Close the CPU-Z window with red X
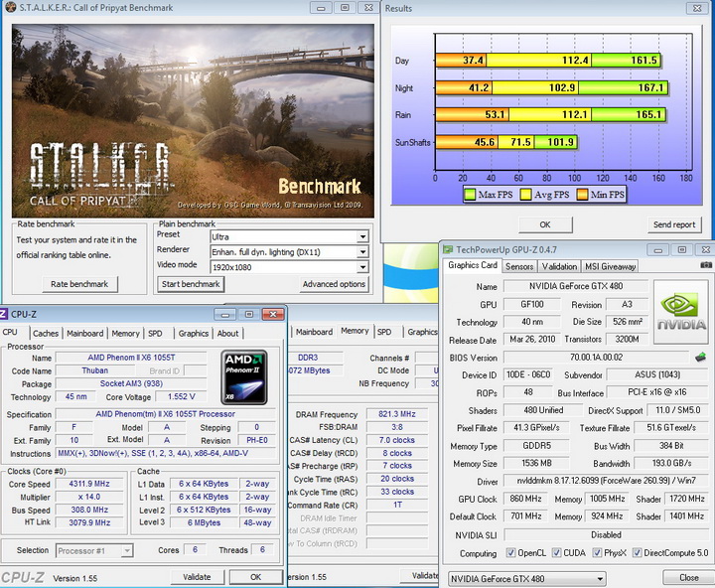 click(273, 314)
